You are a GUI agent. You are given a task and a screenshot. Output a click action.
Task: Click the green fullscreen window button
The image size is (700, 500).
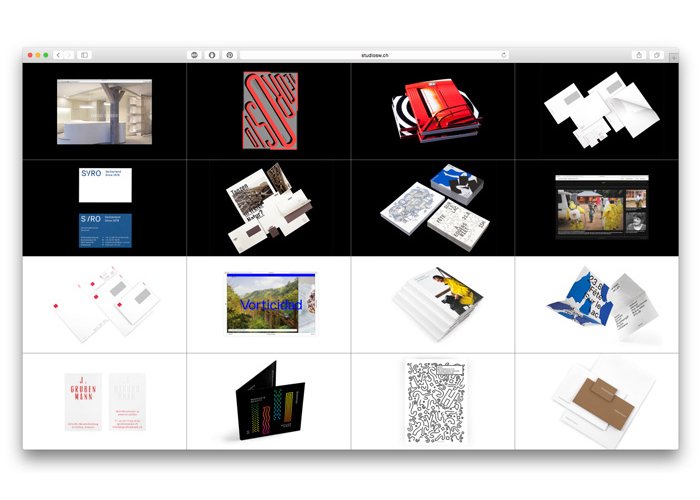coord(46,55)
